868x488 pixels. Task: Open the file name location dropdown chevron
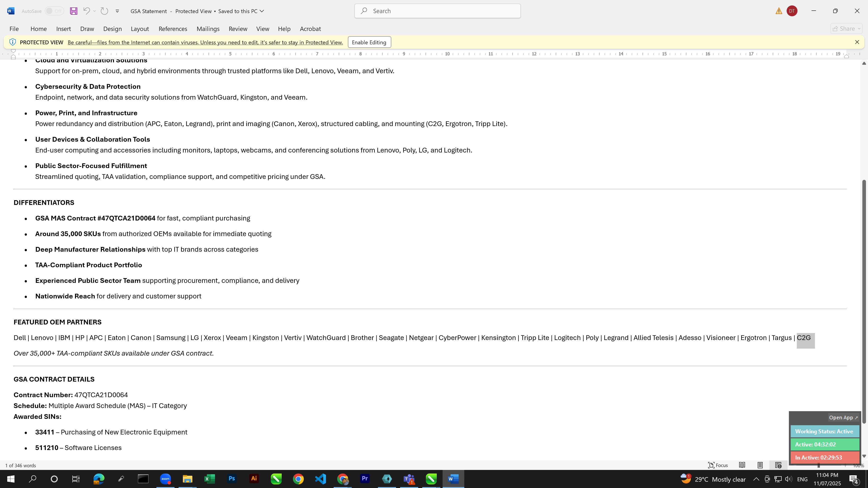coord(262,11)
